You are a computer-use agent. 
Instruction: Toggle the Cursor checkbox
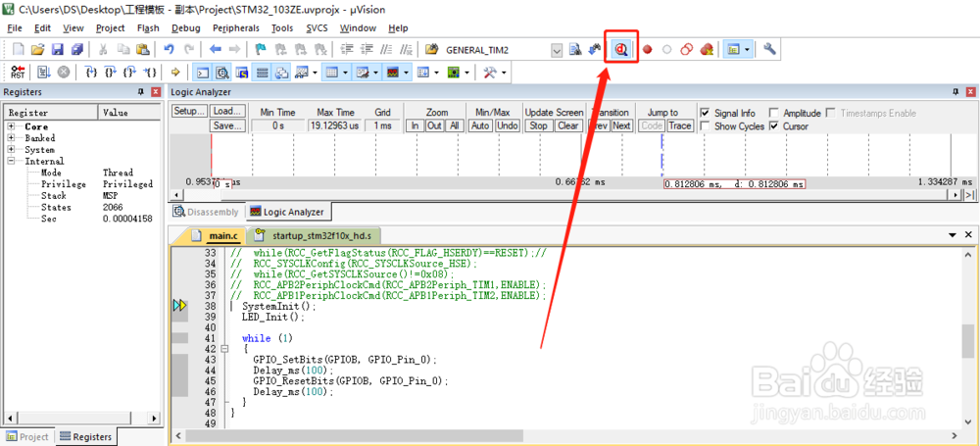pos(774,125)
